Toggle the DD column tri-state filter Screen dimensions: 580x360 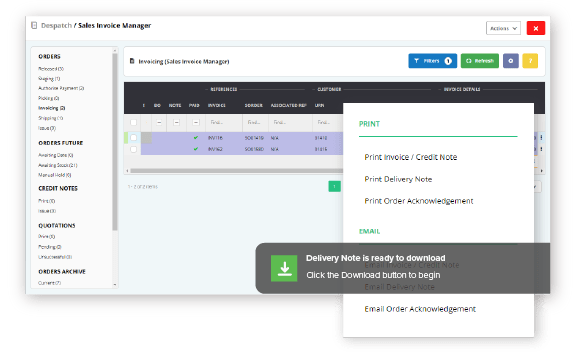159,122
